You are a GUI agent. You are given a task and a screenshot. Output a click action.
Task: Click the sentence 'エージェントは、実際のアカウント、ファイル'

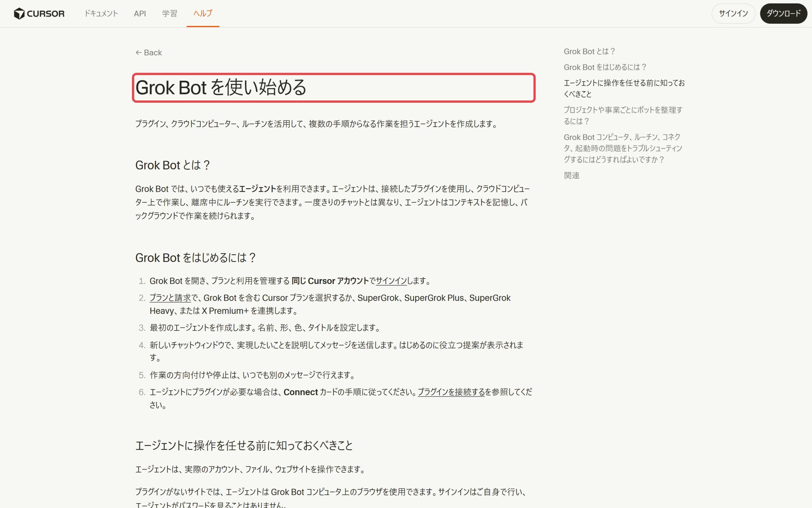point(251,469)
